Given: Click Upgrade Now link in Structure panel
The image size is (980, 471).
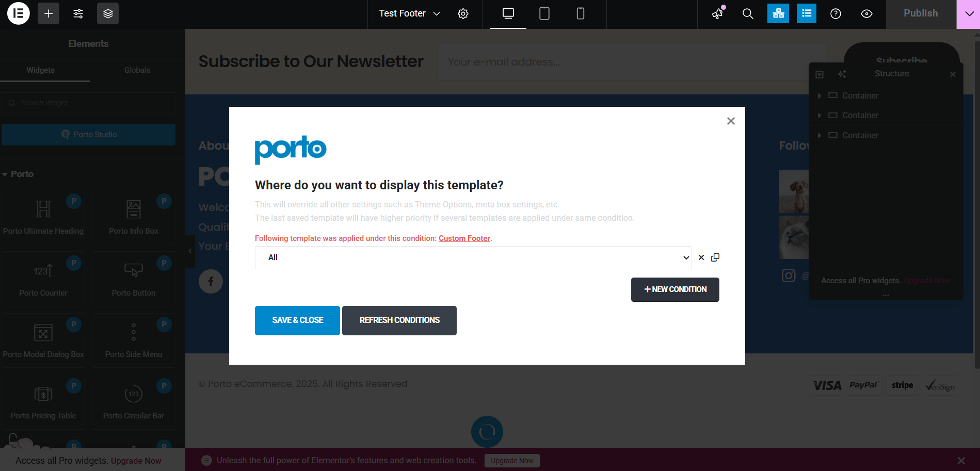Looking at the screenshot, I should coord(927,281).
